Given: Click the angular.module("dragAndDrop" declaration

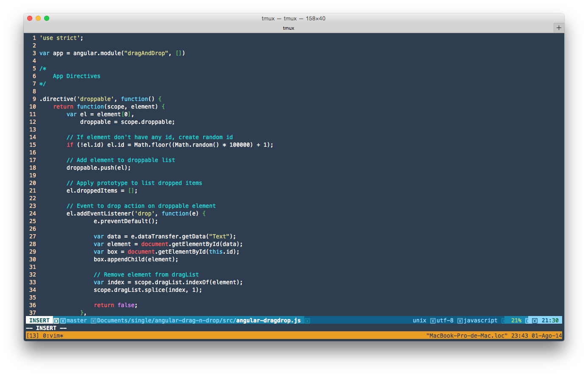Looking at the screenshot, I should tap(112, 53).
